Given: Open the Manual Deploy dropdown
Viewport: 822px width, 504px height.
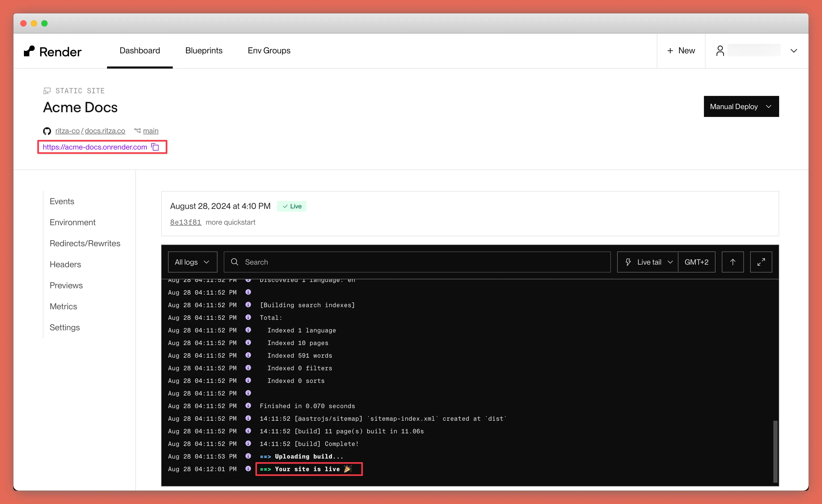Looking at the screenshot, I should (x=741, y=107).
